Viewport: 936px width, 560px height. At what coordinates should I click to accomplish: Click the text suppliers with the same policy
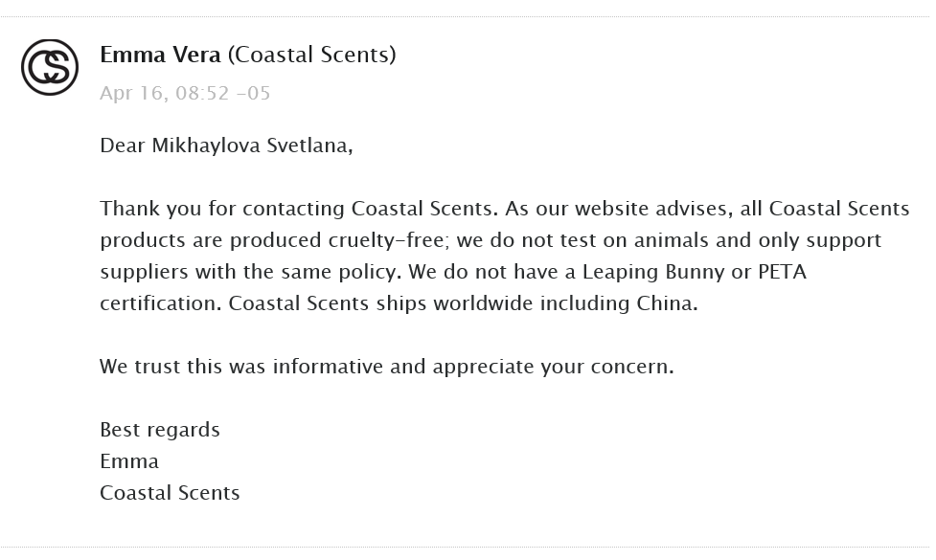pos(250,272)
